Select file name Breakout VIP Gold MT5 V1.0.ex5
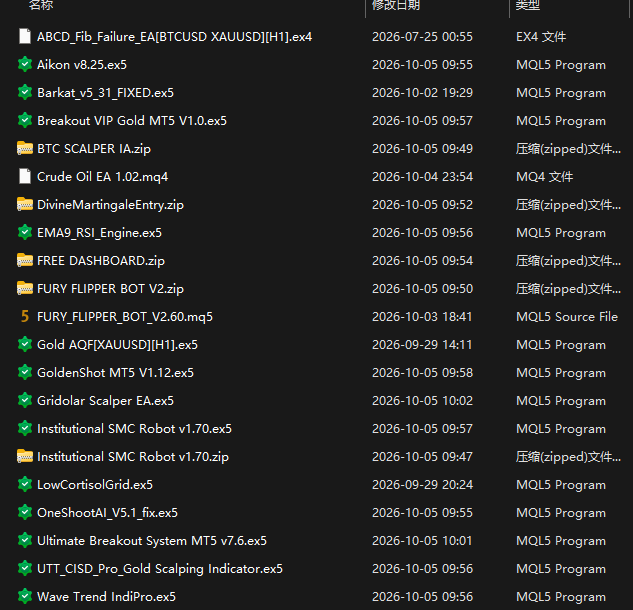This screenshot has height=610, width=633. tap(132, 121)
